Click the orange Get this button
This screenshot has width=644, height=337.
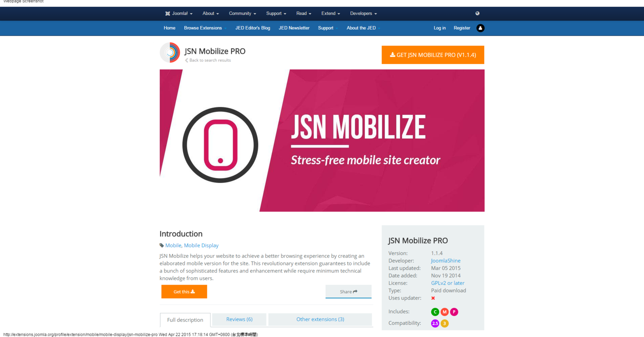(184, 292)
